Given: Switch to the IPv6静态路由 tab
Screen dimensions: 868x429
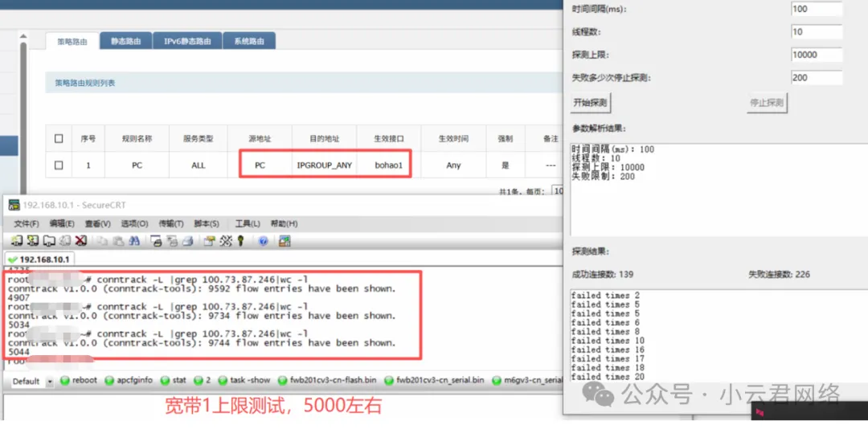Looking at the screenshot, I should pos(187,41).
